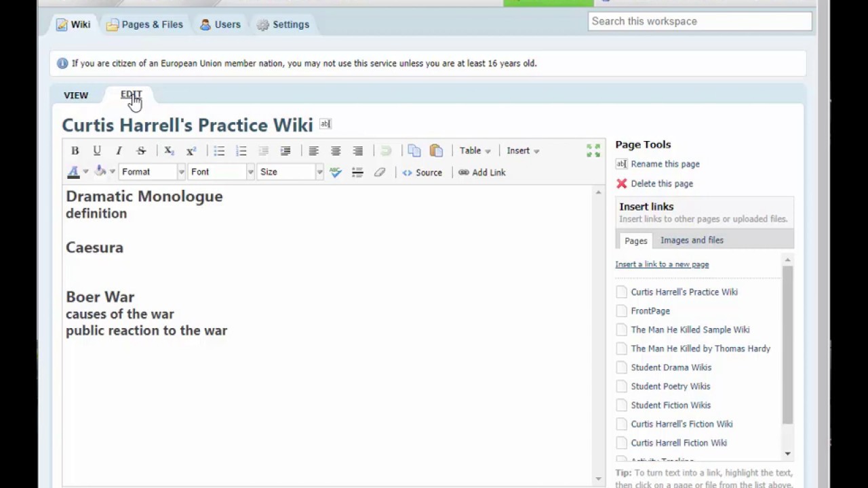The image size is (868, 488).
Task: Click the 'Dramatic Monologue' heading in the editor
Action: pyautogui.click(x=144, y=197)
